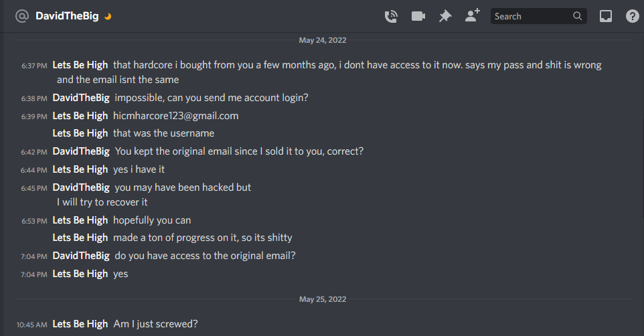Click the May 25, 2022 date divider
Screen dimensions: 644x336
click(322, 299)
